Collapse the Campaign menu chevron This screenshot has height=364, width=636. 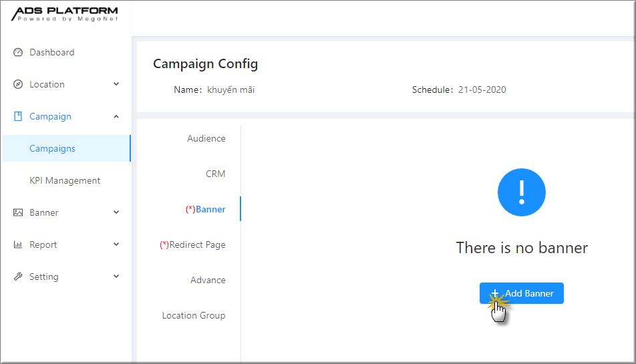(116, 116)
